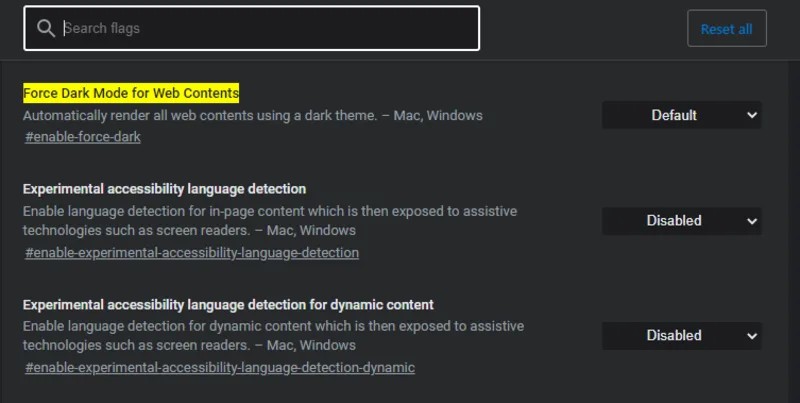Viewport: 800px width, 403px height.
Task: Click the magnifying glass search icon
Action: coord(44,28)
